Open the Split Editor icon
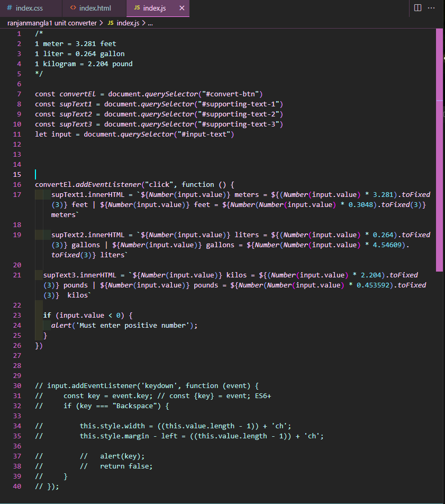 click(418, 8)
